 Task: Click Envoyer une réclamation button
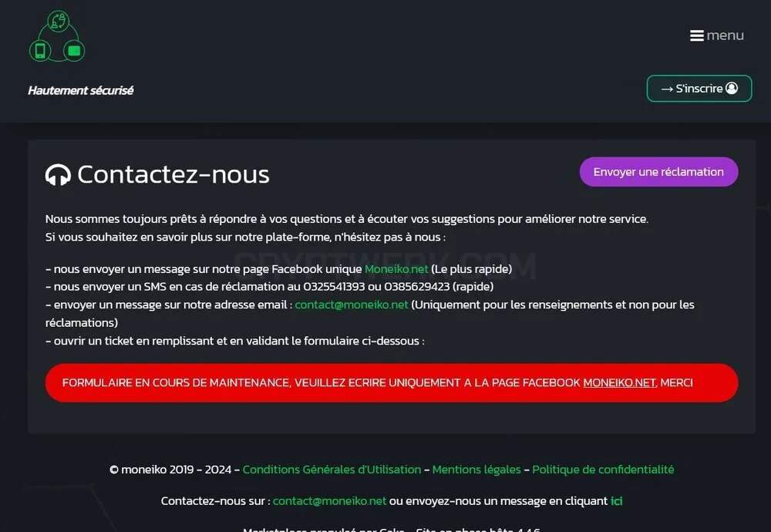pyautogui.click(x=659, y=172)
